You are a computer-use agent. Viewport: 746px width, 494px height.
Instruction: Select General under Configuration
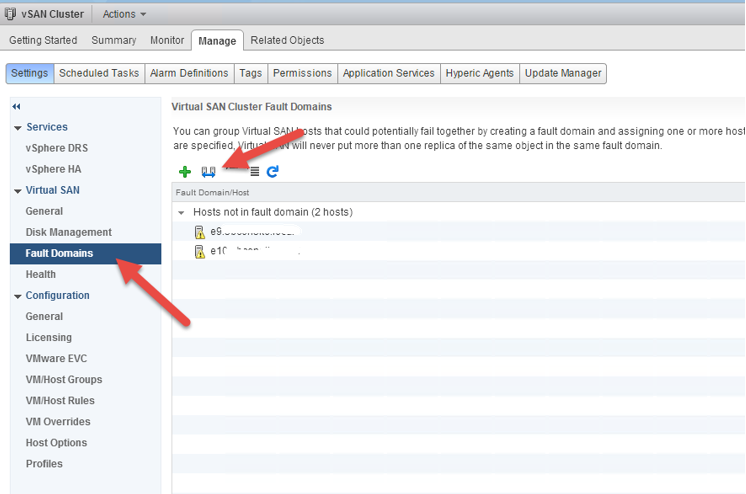[x=44, y=316]
